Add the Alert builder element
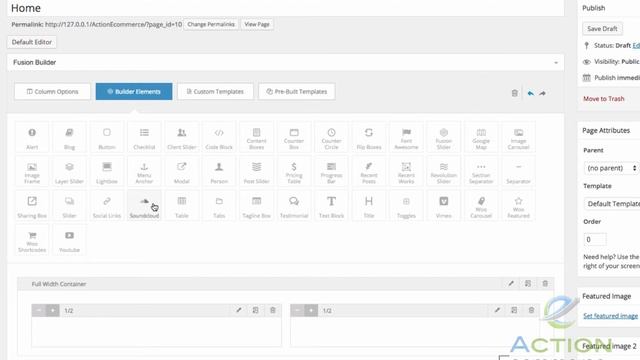The height and width of the screenshot is (360, 640). click(x=32, y=138)
